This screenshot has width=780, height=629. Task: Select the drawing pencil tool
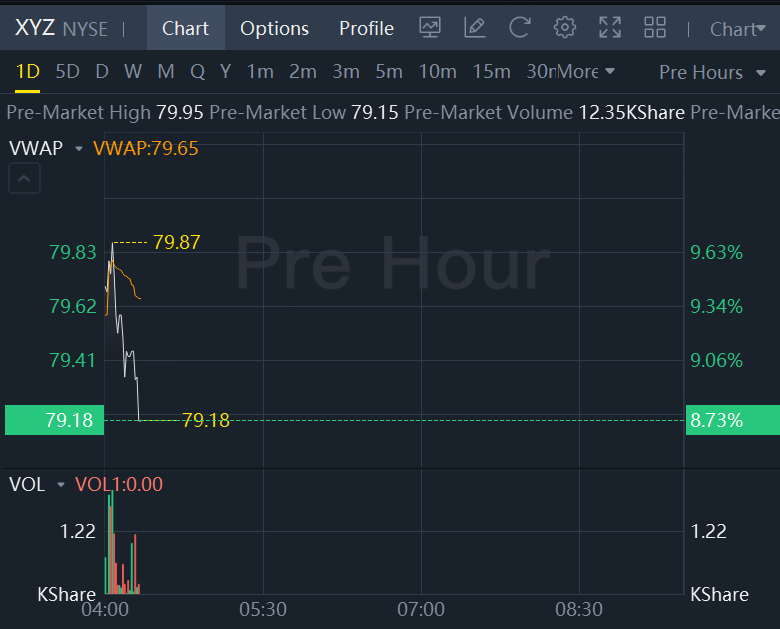pos(475,28)
